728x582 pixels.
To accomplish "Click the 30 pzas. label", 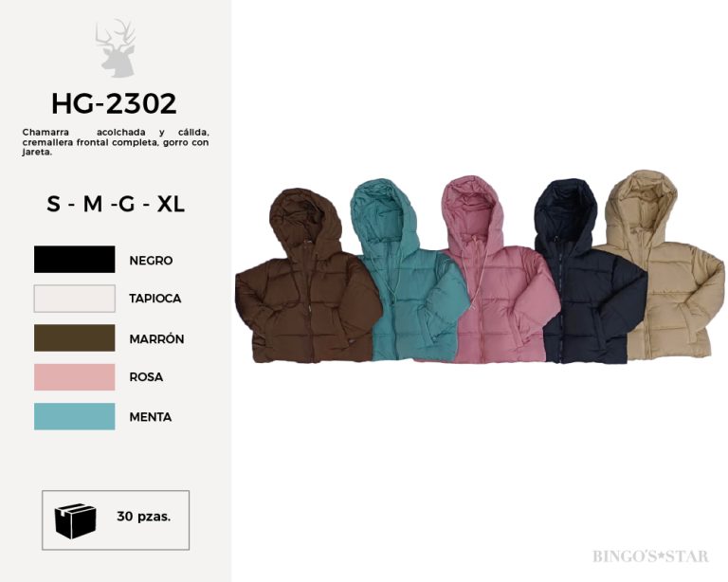I will coord(144,516).
